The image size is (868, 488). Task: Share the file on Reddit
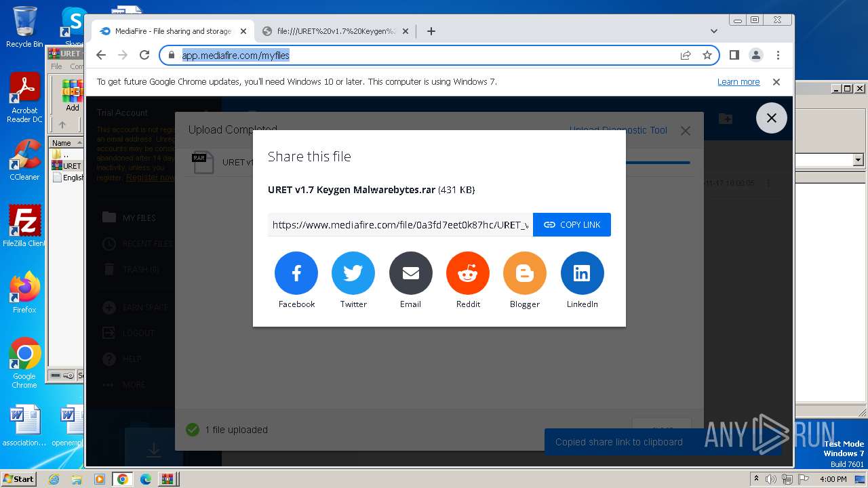point(468,273)
